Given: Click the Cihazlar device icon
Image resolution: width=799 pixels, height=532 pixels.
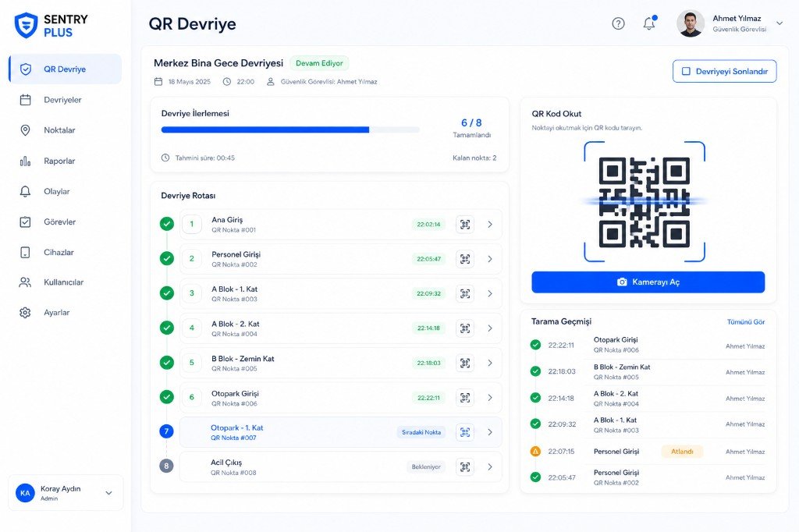Looking at the screenshot, I should [x=25, y=252].
